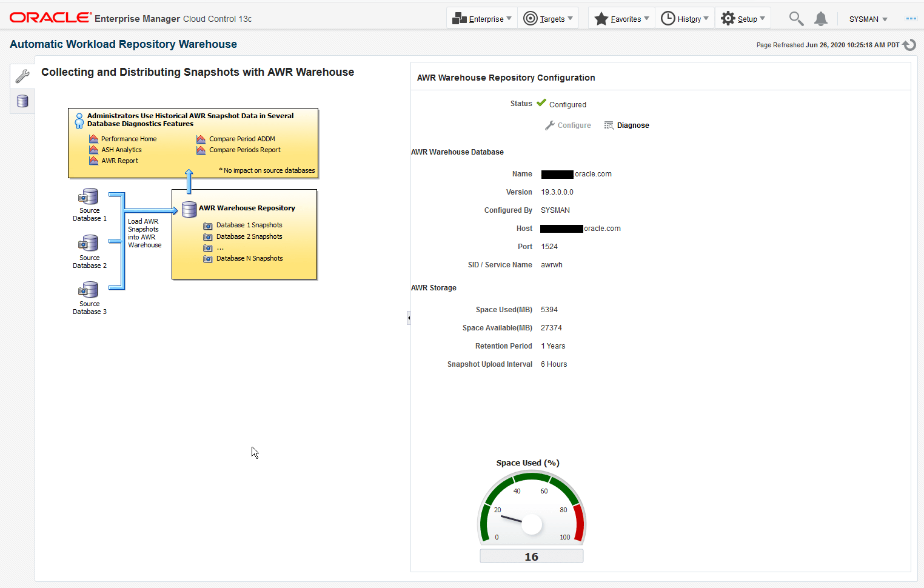Click the History clock icon
This screenshot has width=924, height=588.
669,19
